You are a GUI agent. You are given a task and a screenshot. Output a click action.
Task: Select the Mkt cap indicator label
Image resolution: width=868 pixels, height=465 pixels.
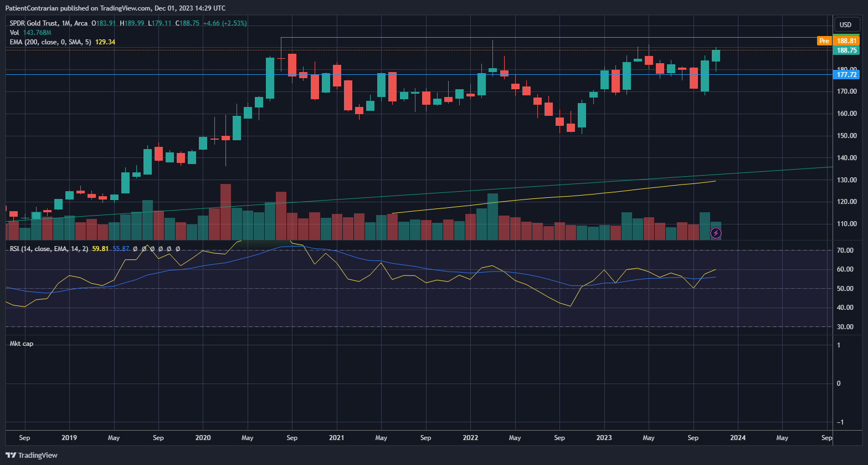21,344
